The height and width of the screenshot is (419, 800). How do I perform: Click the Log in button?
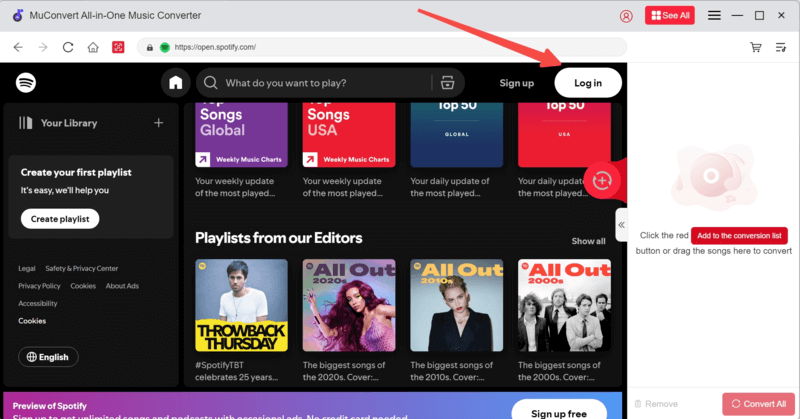pos(588,83)
